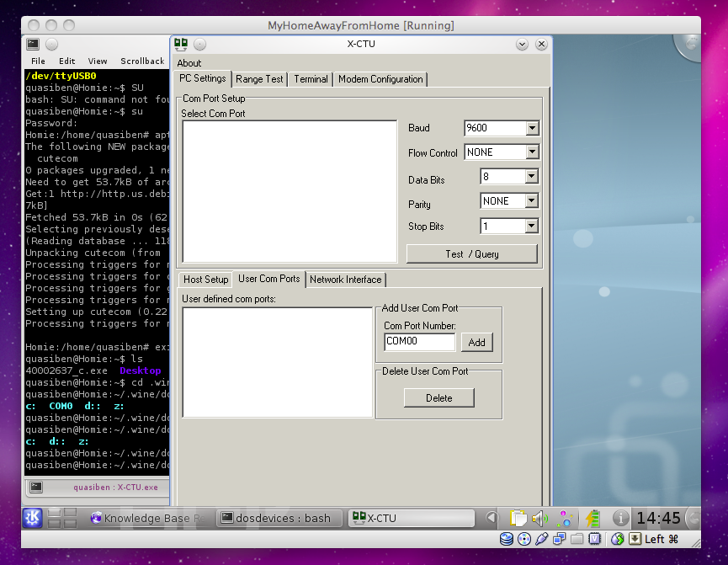
Task: Open the Data Bits dropdown
Action: [532, 176]
